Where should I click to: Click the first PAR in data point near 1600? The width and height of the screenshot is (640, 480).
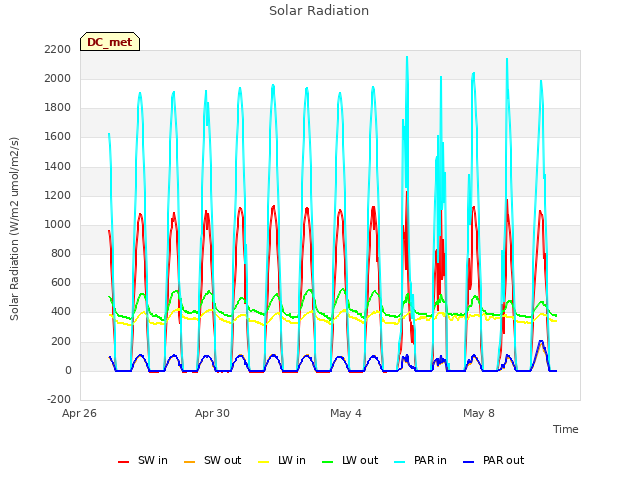pyautogui.click(x=109, y=134)
